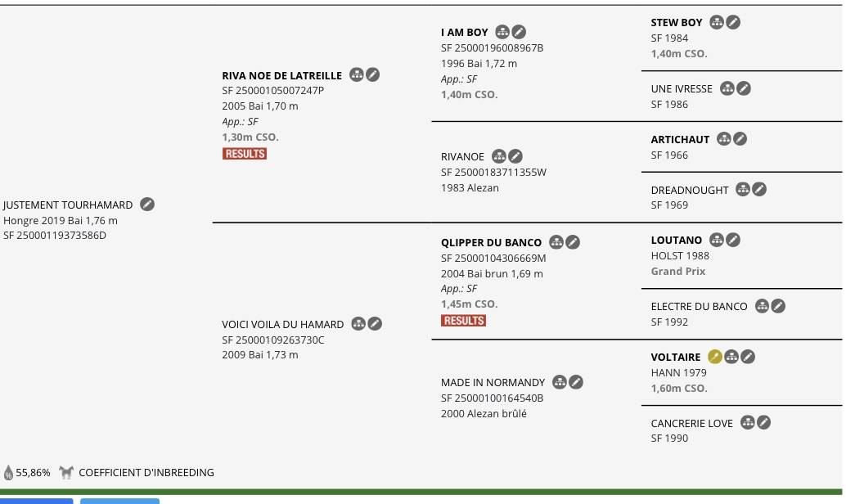Click the horse icon by COEFFICIENT D'INBREEDING
The width and height of the screenshot is (846, 504).
pyautogui.click(x=65, y=473)
